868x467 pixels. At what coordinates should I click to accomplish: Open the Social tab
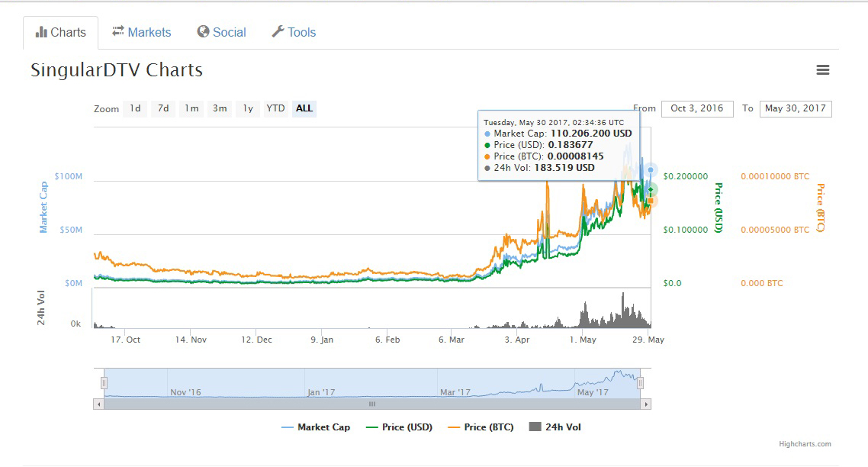point(221,32)
